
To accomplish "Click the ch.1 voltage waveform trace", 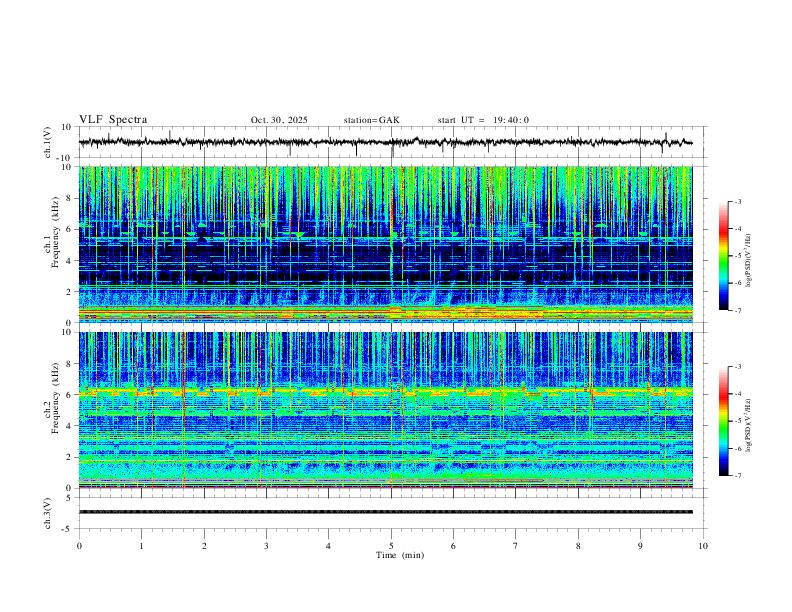I will click(385, 142).
